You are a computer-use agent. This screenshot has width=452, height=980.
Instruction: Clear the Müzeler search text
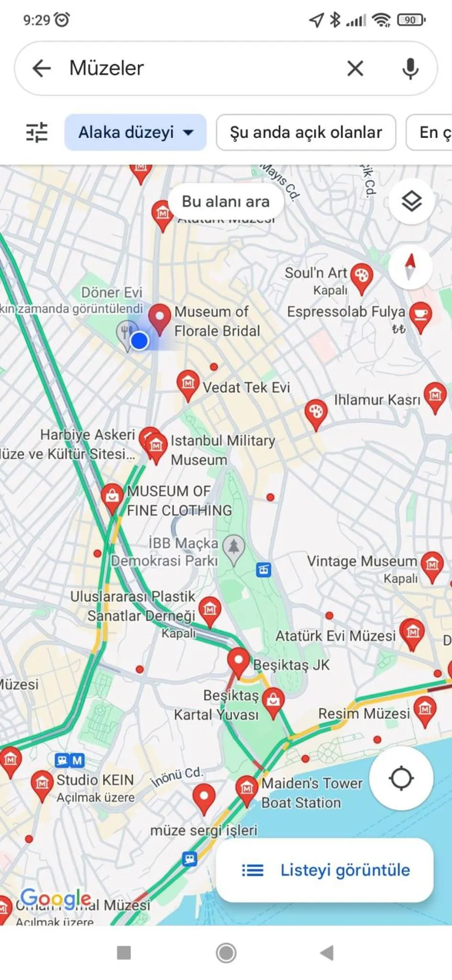click(355, 68)
